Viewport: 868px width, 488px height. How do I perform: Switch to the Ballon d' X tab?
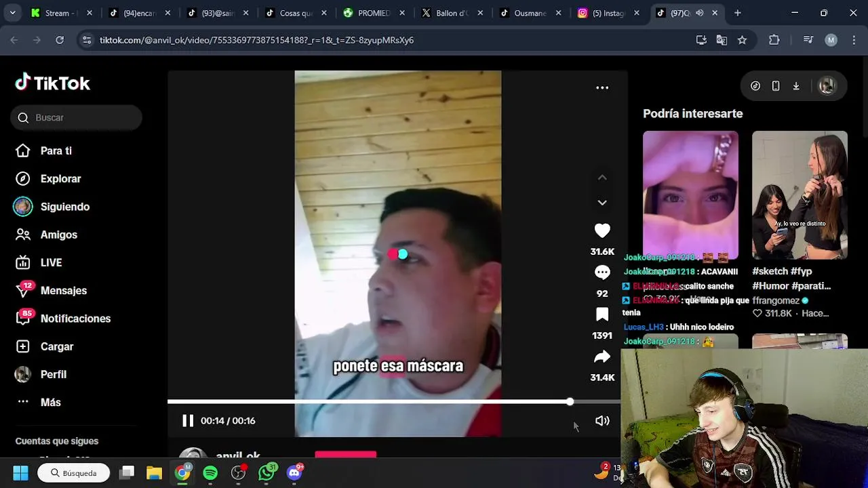click(x=453, y=13)
